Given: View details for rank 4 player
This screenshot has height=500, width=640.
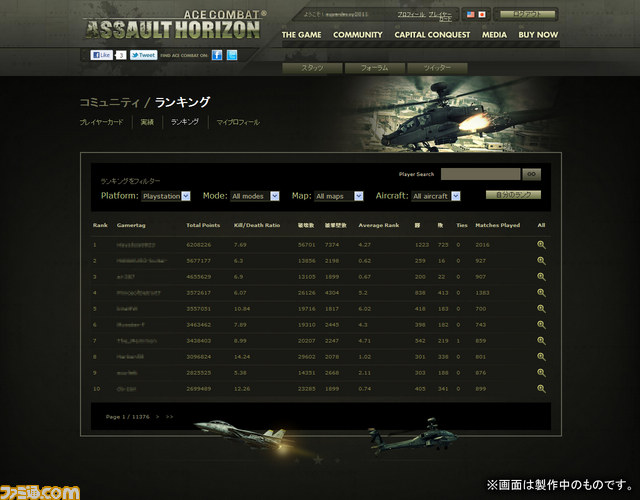Looking at the screenshot, I should click(x=541, y=293).
